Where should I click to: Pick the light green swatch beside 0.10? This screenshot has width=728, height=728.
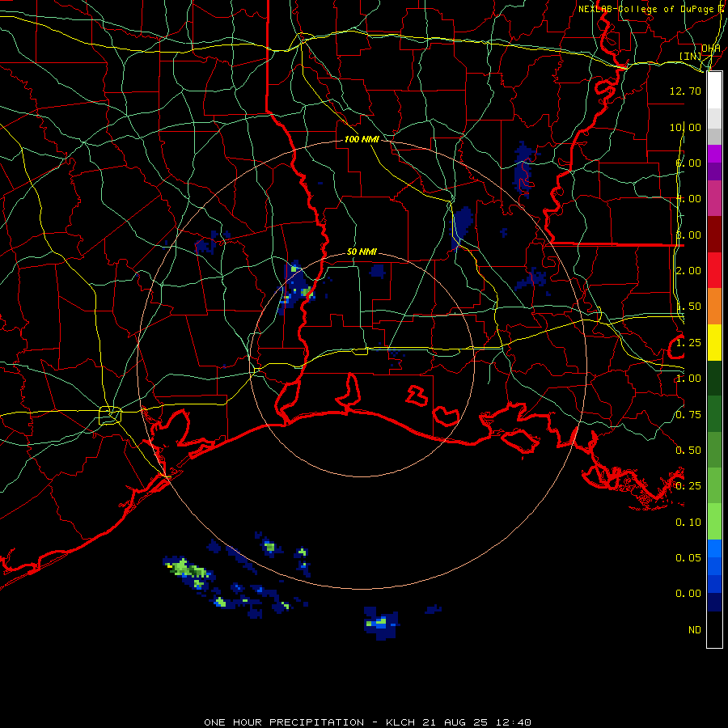click(714, 522)
